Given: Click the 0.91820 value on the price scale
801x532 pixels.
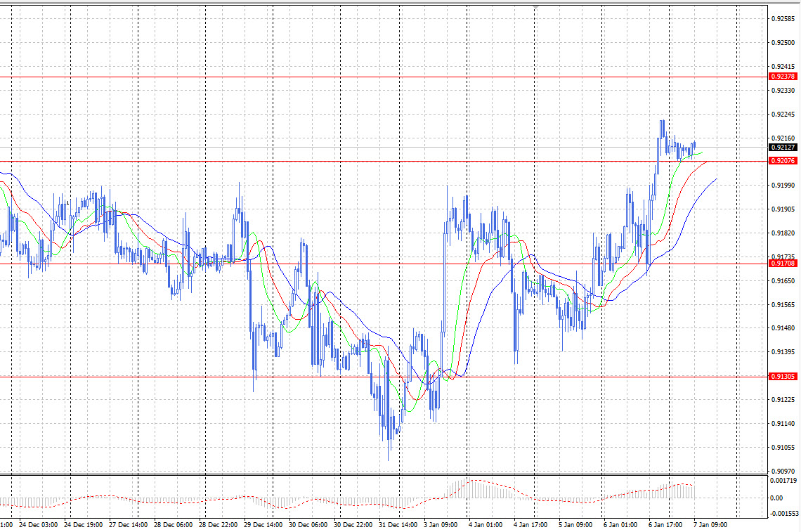Looking at the screenshot, I should point(783,233).
